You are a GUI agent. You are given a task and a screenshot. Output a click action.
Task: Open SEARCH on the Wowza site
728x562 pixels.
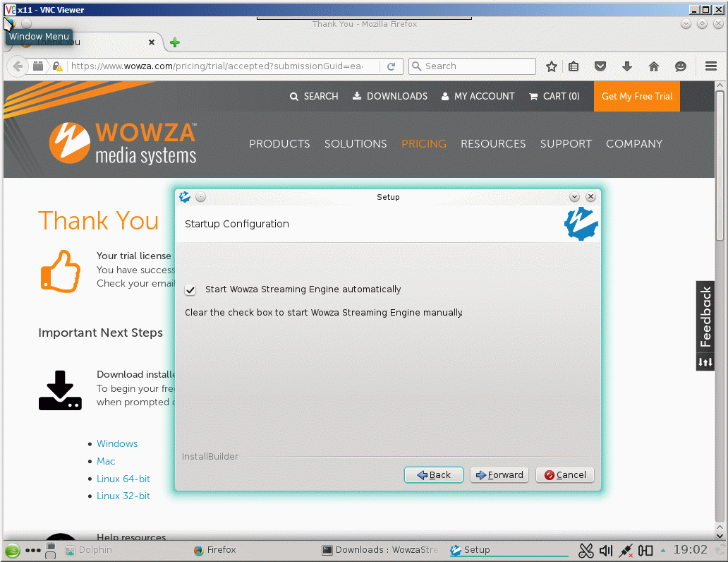pos(314,96)
